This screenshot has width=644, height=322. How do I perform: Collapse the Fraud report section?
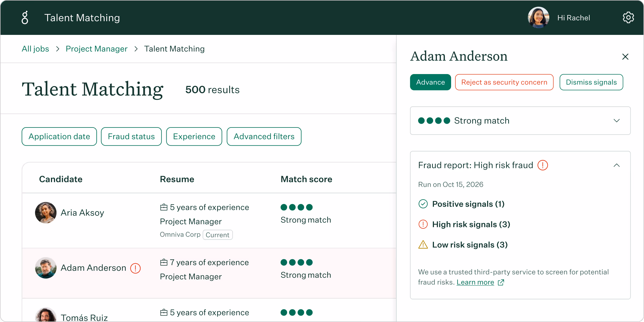[x=616, y=165]
